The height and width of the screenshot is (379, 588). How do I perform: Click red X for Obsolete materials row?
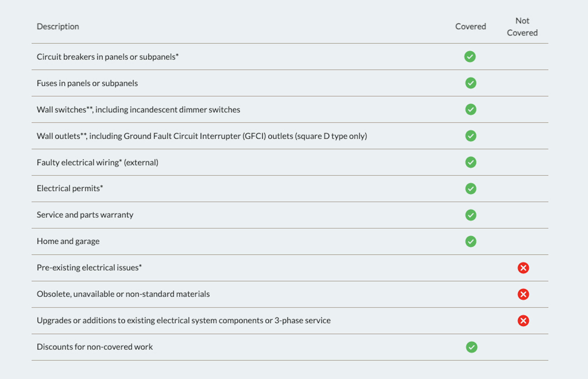click(523, 294)
